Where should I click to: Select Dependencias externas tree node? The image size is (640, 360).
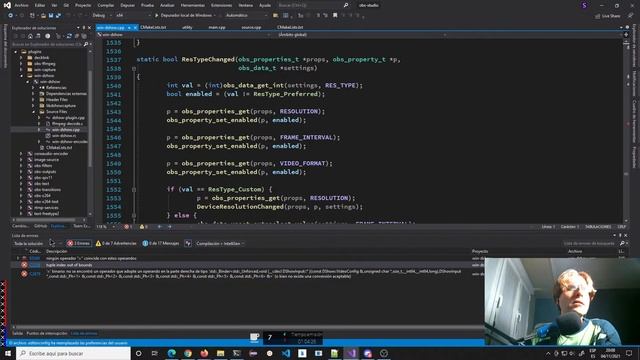coord(66,93)
